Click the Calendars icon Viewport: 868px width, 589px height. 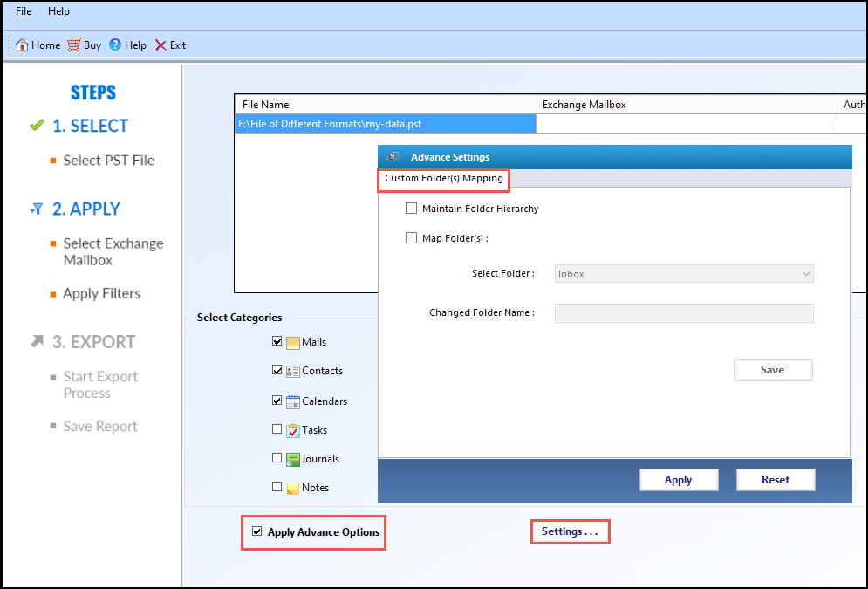point(293,401)
